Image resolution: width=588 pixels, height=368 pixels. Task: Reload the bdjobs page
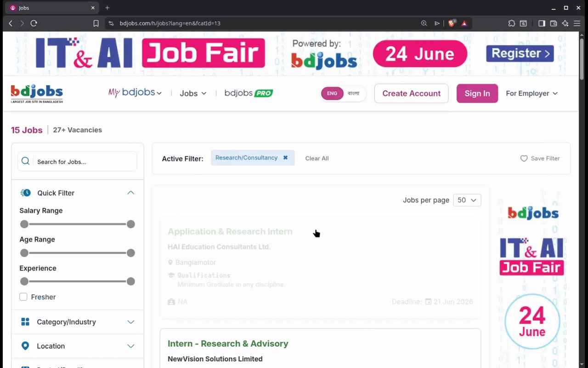tap(34, 23)
